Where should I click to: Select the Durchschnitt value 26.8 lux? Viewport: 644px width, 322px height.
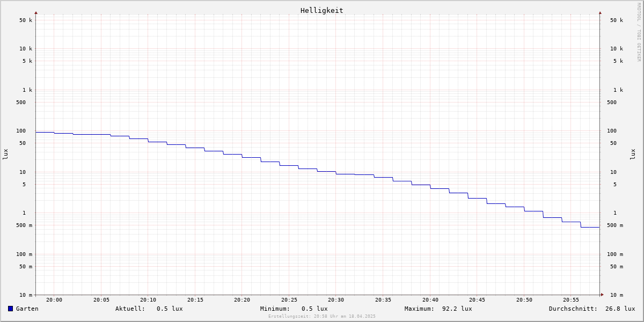click(620, 309)
